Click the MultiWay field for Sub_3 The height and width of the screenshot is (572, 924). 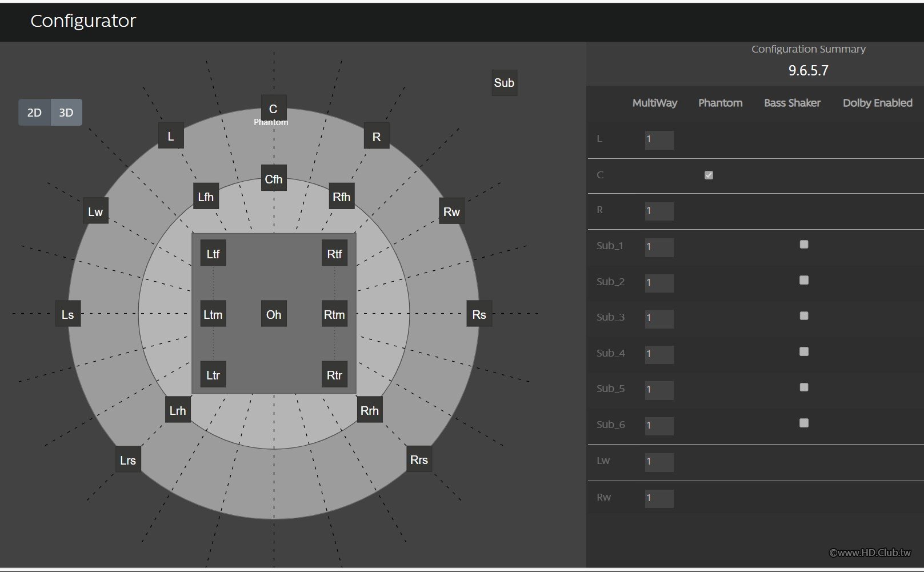point(659,319)
